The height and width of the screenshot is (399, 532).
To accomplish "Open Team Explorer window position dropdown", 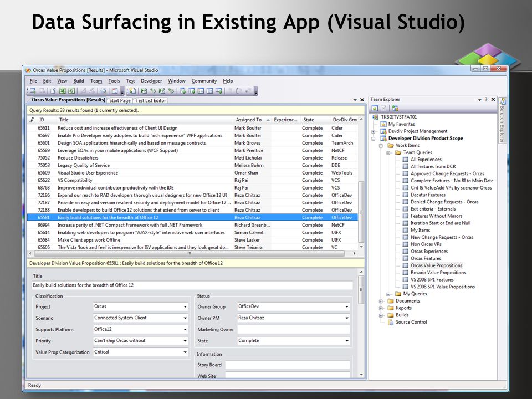I will [479, 100].
